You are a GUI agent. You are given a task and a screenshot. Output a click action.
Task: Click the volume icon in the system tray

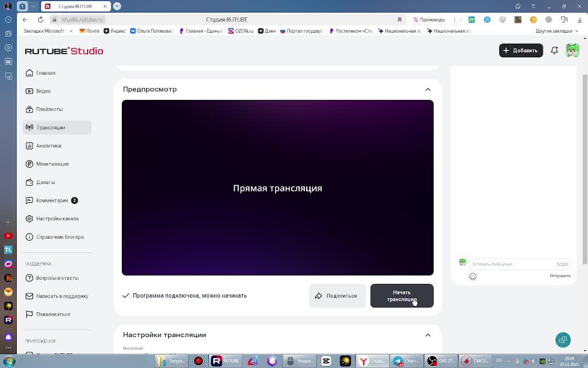pos(534,361)
